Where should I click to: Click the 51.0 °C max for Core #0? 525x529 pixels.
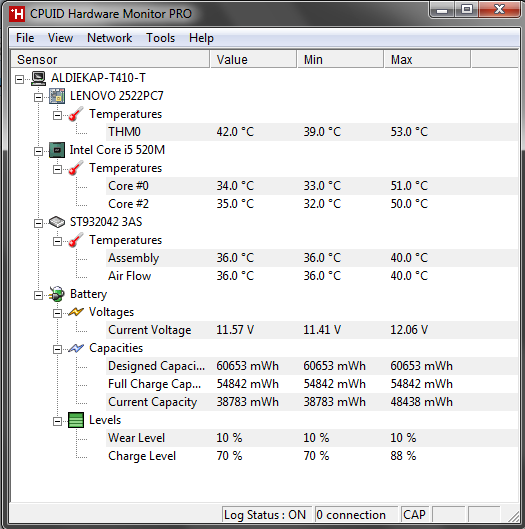pos(409,186)
